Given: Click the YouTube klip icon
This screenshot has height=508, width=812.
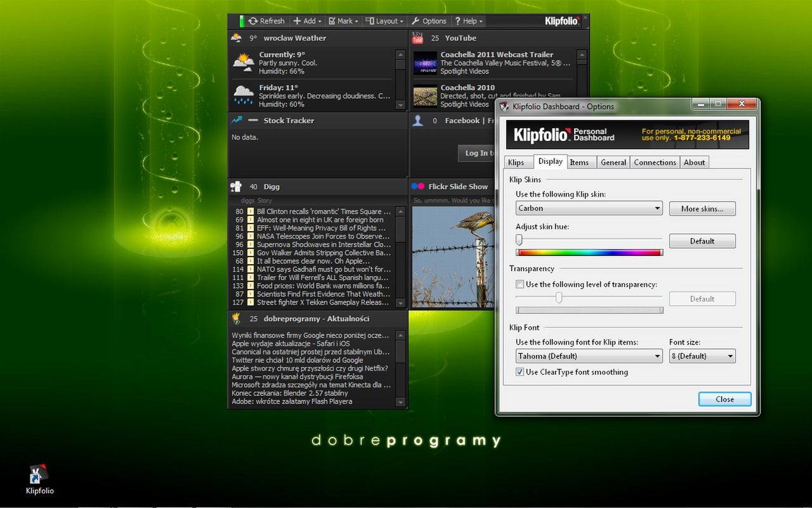Looking at the screenshot, I should [417, 38].
